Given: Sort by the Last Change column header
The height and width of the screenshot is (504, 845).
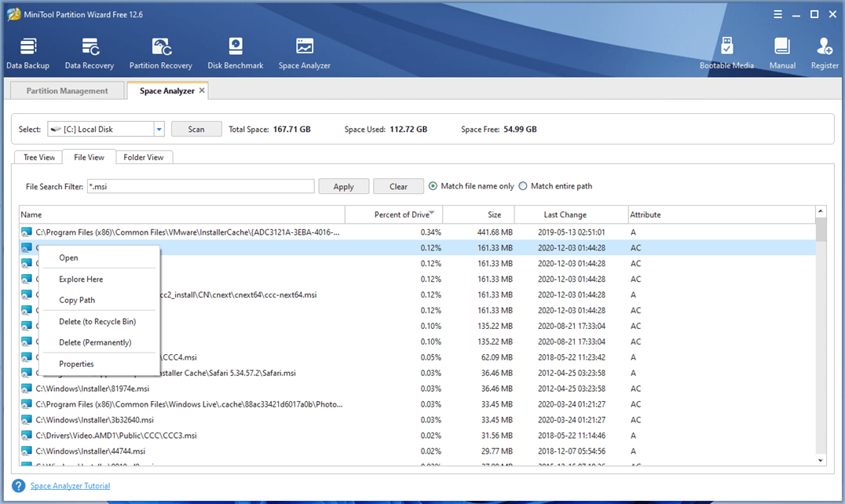Looking at the screenshot, I should pos(571,214).
